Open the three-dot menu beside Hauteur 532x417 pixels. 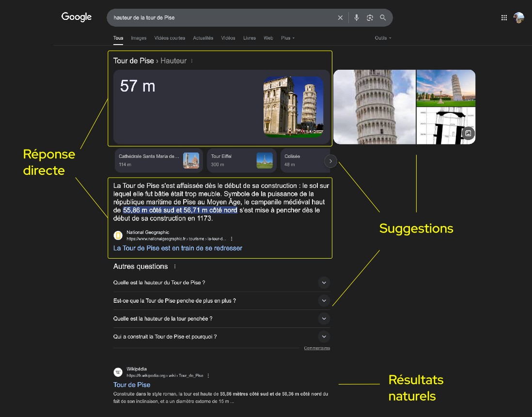[x=192, y=61]
